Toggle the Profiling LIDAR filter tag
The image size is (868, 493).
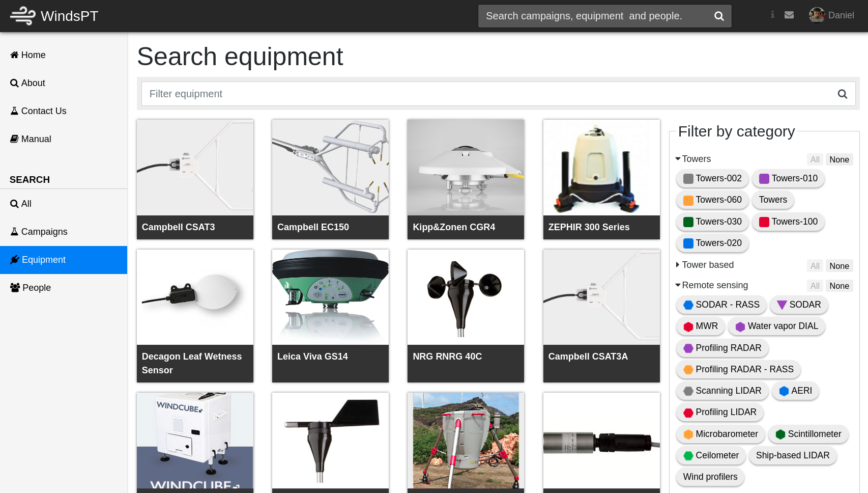[x=720, y=412]
